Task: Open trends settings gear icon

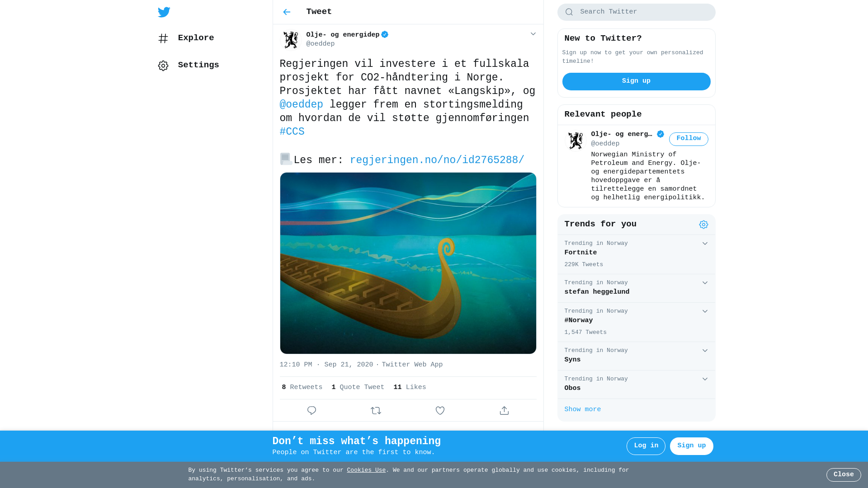Action: click(704, 225)
